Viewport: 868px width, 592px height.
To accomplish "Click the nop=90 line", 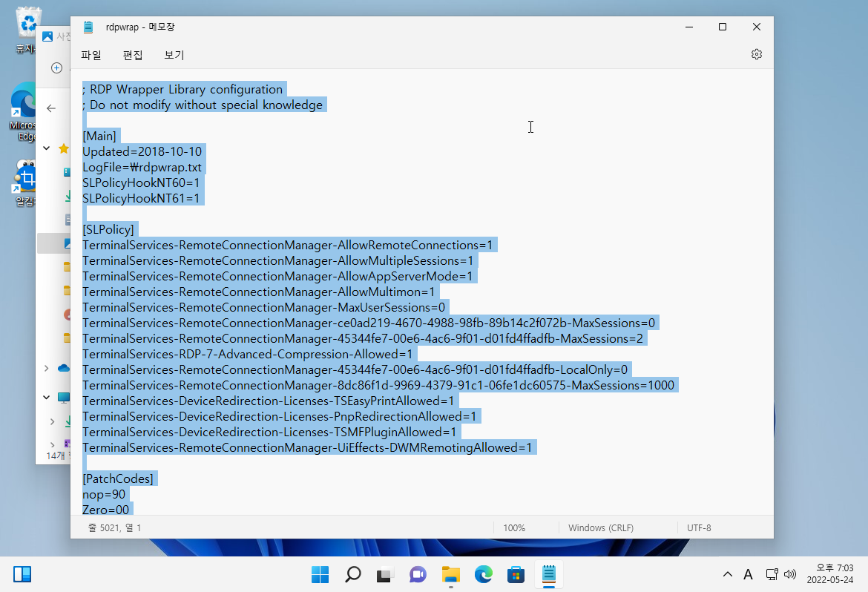I will [104, 494].
